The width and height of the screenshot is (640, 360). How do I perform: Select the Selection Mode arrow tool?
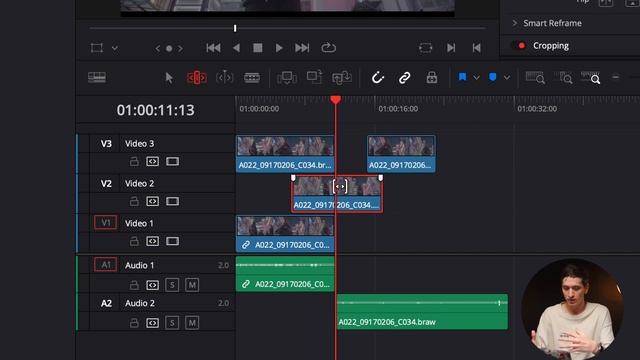click(x=169, y=78)
